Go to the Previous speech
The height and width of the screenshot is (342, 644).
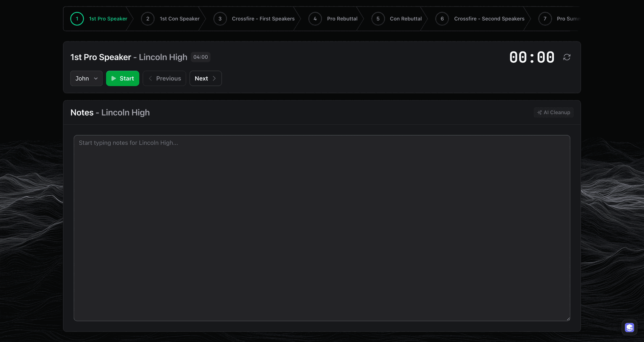click(x=164, y=78)
